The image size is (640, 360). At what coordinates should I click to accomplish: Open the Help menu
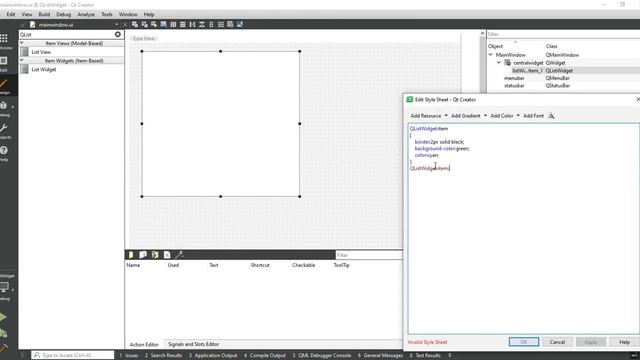(149, 14)
